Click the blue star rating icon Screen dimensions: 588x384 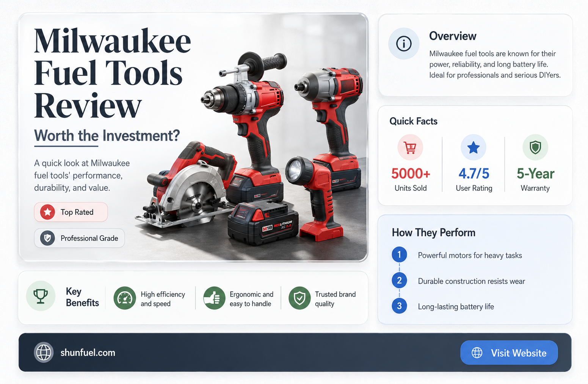(x=473, y=147)
